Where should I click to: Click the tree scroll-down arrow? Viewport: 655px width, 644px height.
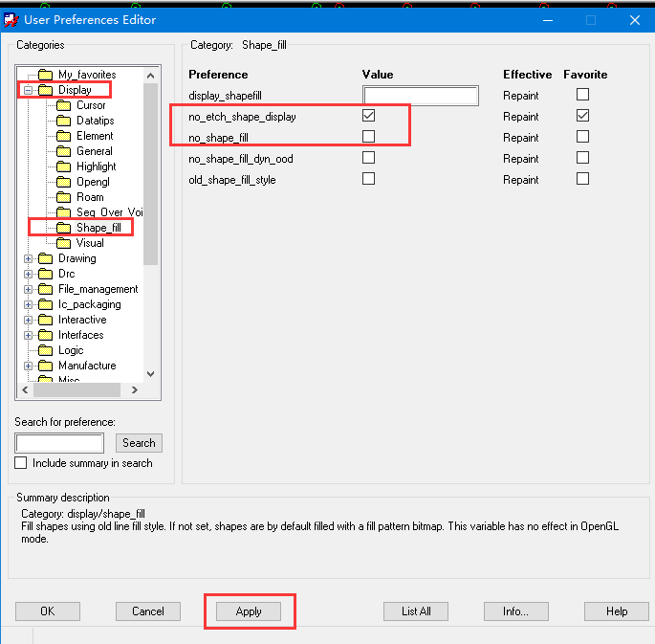coord(151,374)
